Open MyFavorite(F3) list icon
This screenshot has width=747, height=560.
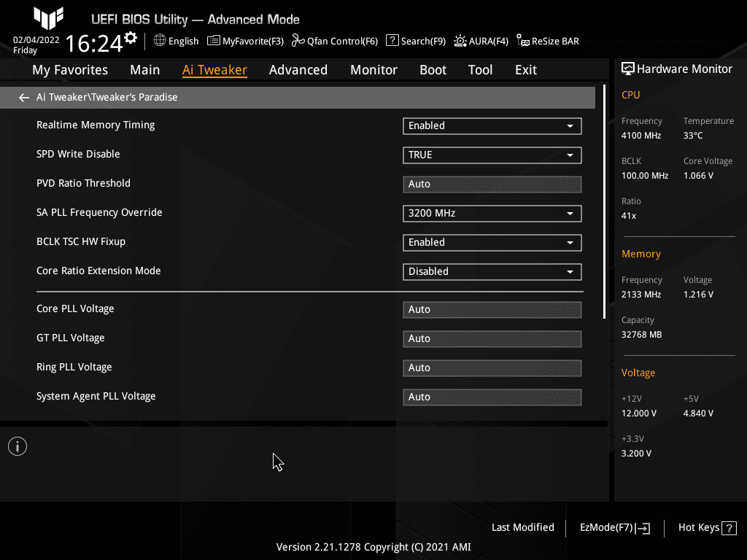(214, 41)
